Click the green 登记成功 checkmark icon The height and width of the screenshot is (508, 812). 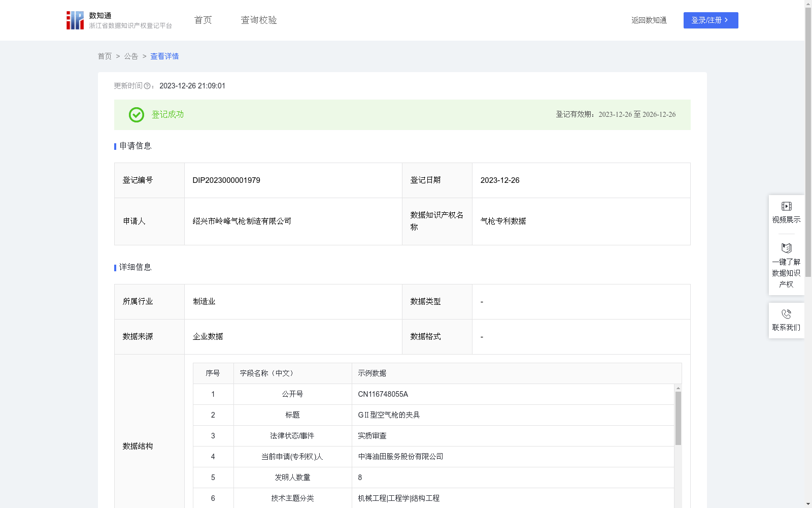click(137, 115)
